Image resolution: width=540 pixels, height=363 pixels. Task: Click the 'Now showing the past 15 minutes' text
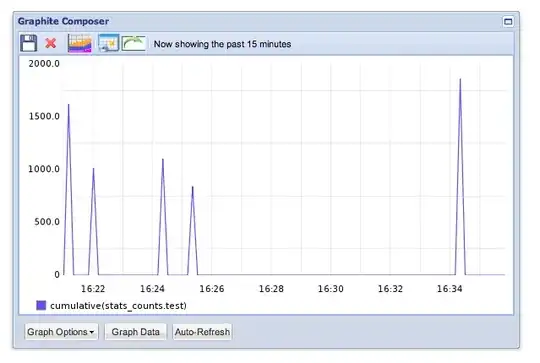[x=222, y=44]
